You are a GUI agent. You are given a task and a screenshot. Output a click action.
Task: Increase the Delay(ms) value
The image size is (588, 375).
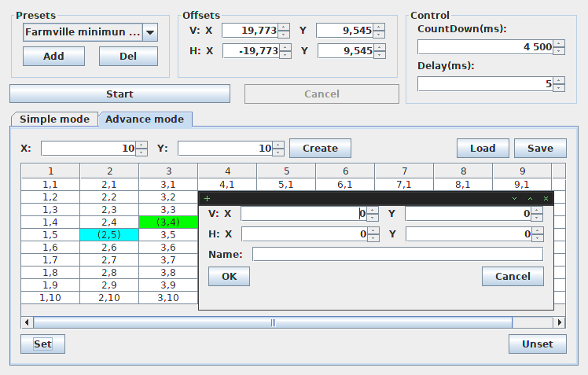[x=559, y=80]
